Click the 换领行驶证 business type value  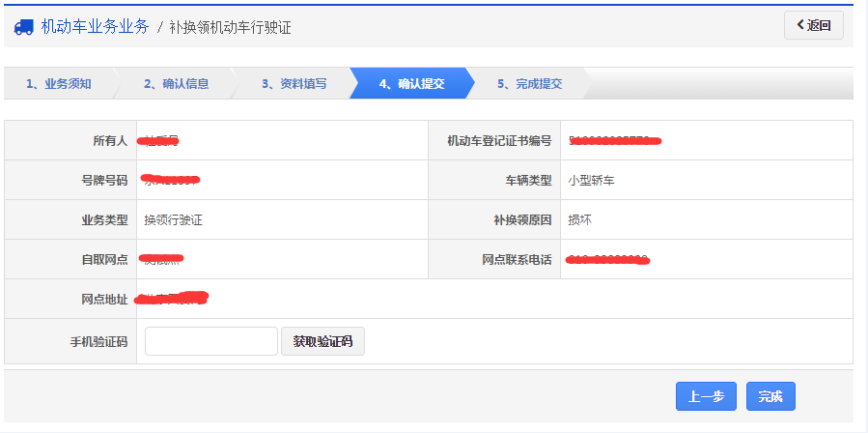pos(173,219)
